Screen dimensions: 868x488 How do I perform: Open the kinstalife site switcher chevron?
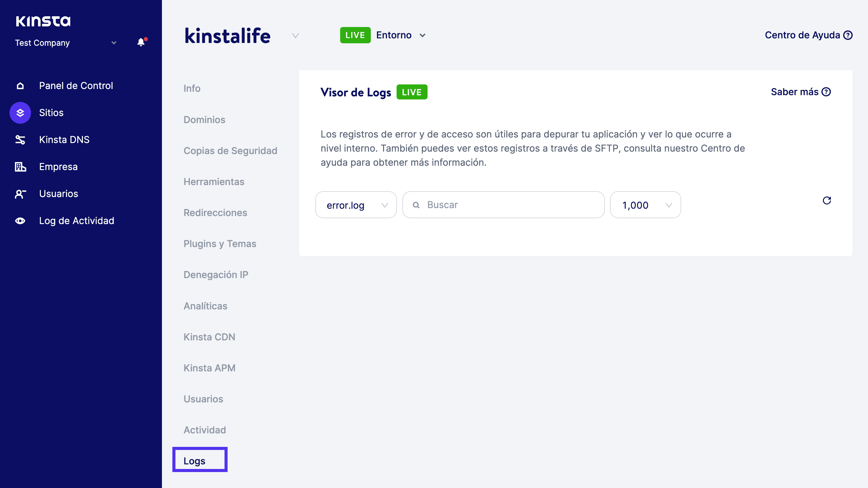295,36
